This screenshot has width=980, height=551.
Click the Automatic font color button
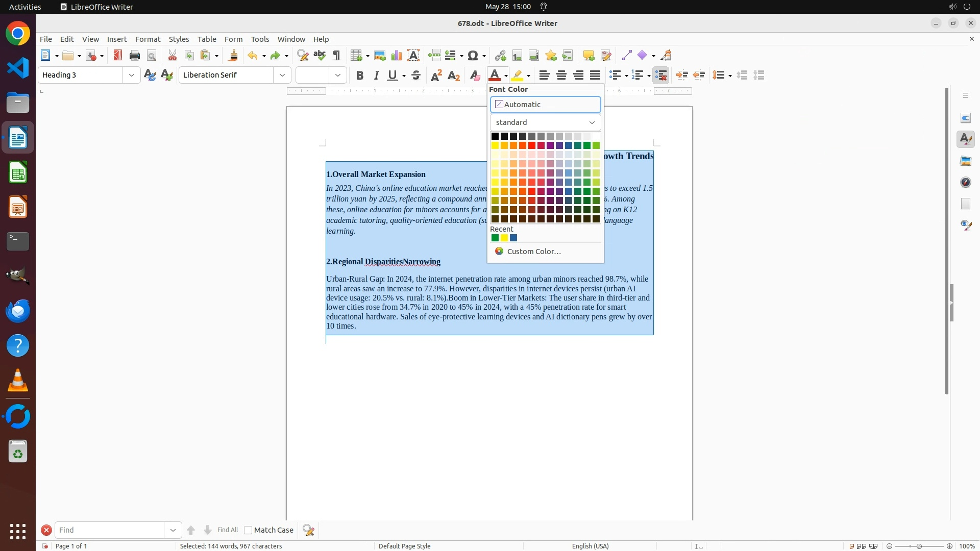(545, 105)
